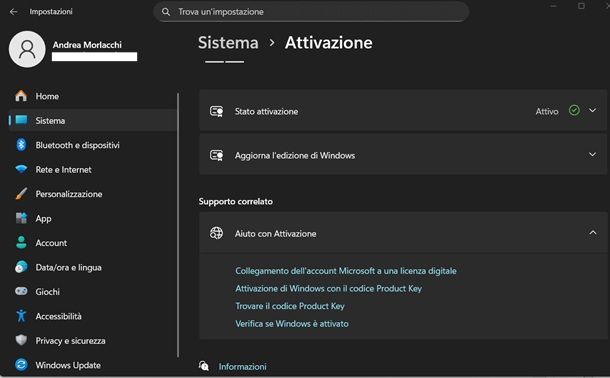Viewport: 610px width, 378px height.
Task: Click the Data/ora e lingua globe icon
Action: (x=21, y=267)
